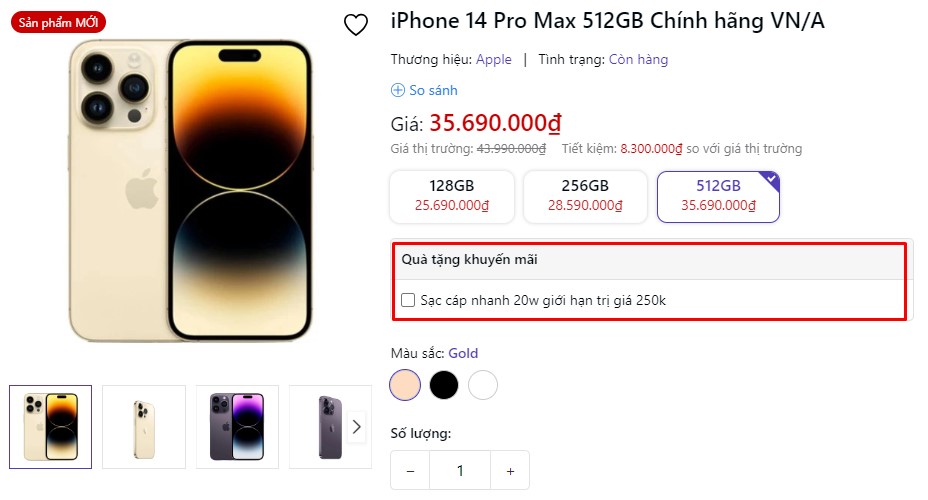Select the purple iPhone front-back thumbnail
Image resolution: width=928 pixels, height=500 pixels.
tap(237, 427)
